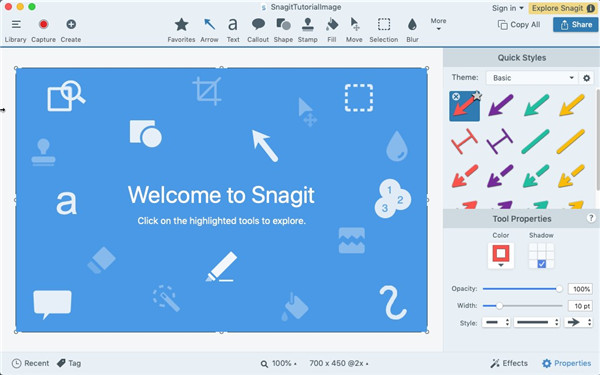Open the 100% zoom menu
600x375 pixels.
[279, 364]
